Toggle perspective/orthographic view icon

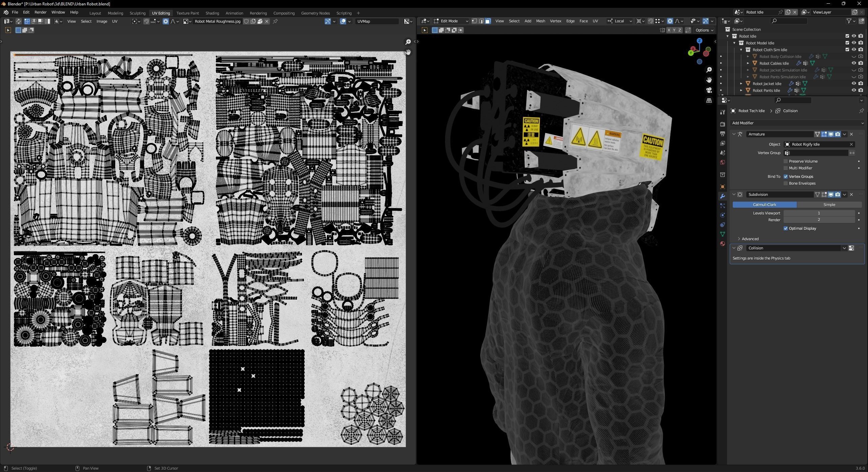tap(709, 100)
